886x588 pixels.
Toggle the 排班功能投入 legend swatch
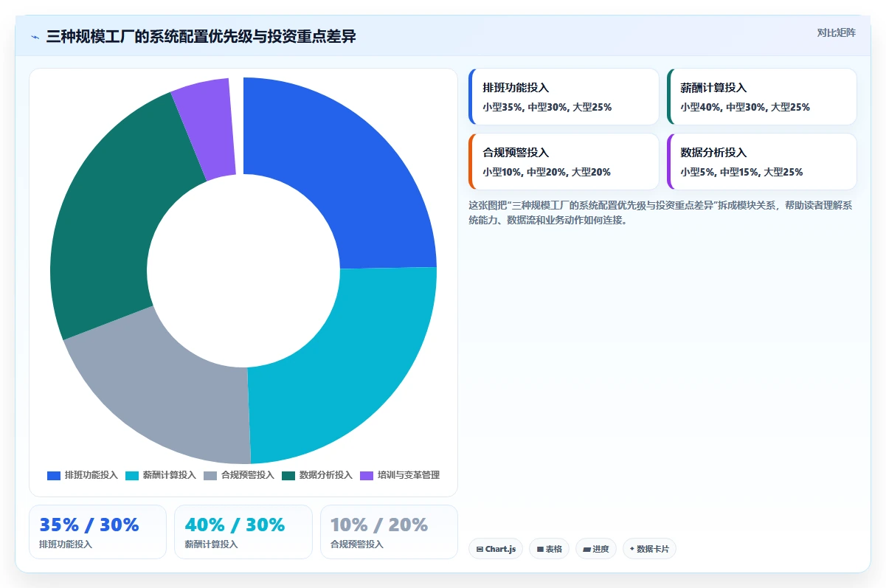point(54,475)
